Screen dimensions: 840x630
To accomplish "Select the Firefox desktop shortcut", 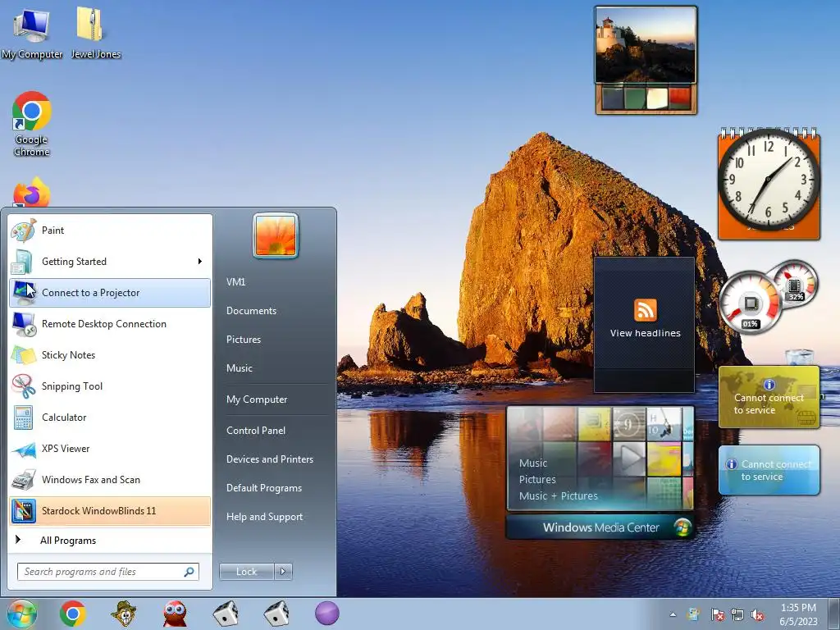I will (32, 194).
